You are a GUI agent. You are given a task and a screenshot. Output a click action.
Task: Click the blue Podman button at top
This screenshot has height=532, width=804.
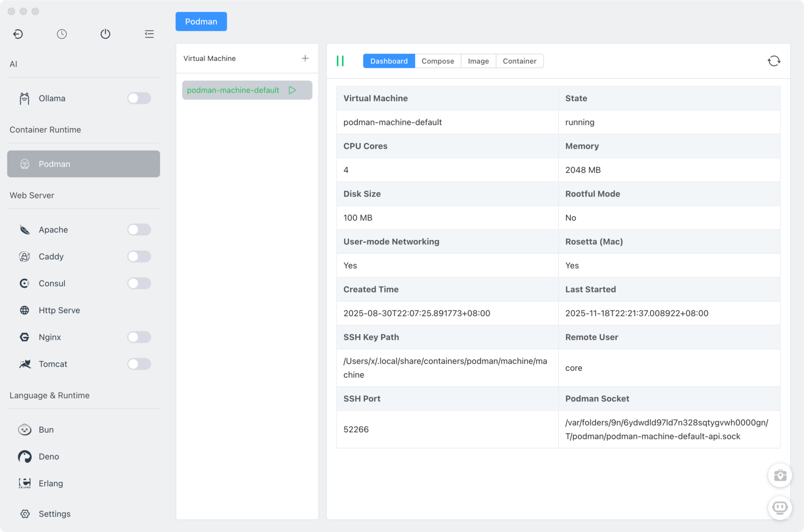coord(201,22)
